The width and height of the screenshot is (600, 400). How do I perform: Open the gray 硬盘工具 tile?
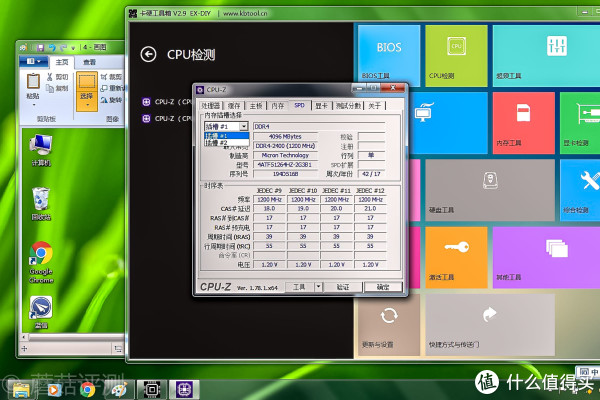pos(490,190)
